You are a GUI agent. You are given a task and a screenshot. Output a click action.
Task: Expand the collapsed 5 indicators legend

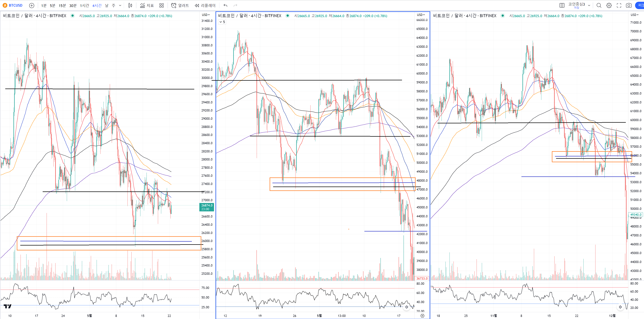click(x=222, y=22)
